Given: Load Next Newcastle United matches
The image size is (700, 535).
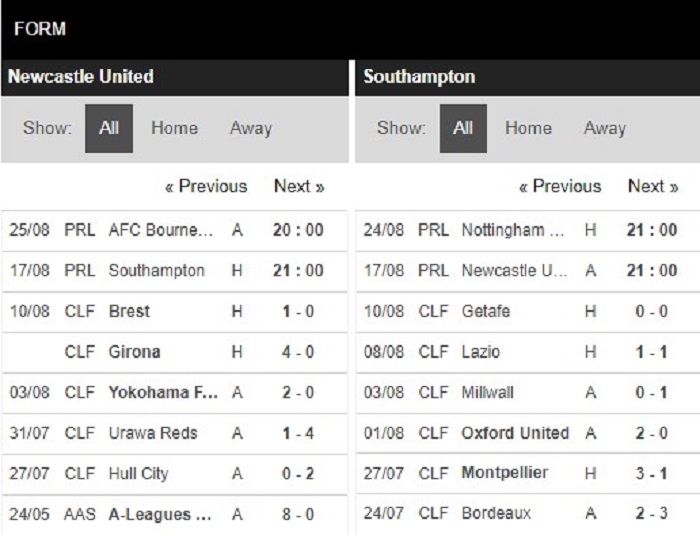Looking at the screenshot, I should click(299, 186).
